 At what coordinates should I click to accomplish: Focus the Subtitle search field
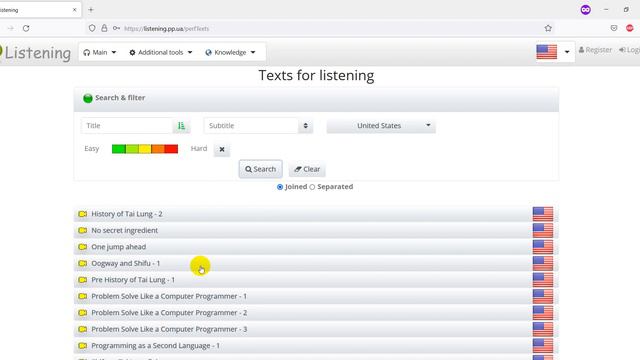click(251, 126)
